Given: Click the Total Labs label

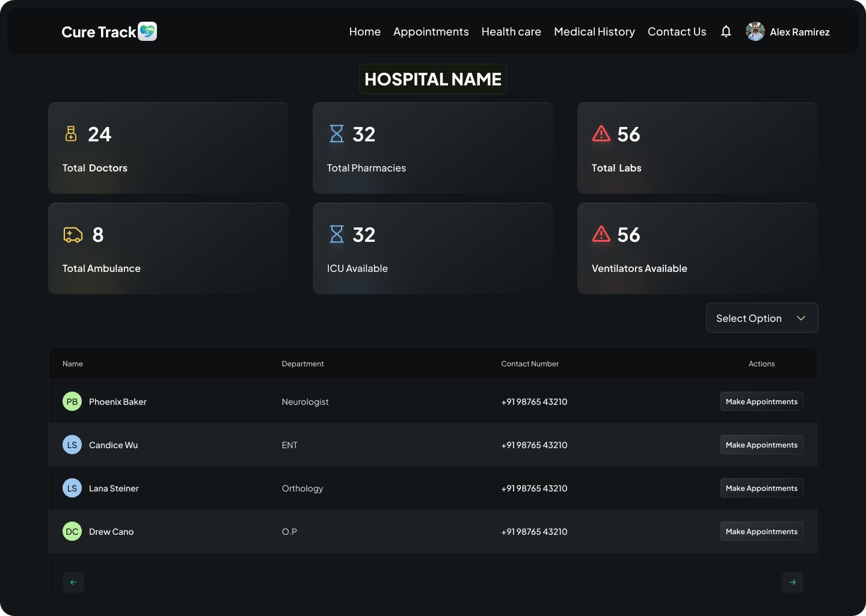Looking at the screenshot, I should coord(616,168).
